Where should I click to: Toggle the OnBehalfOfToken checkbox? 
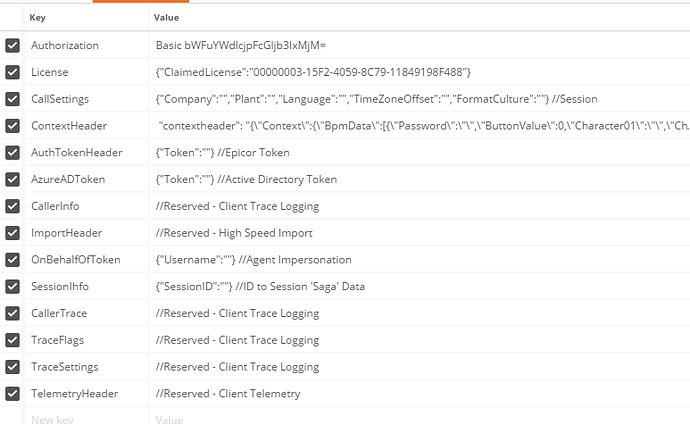pyautogui.click(x=12, y=260)
